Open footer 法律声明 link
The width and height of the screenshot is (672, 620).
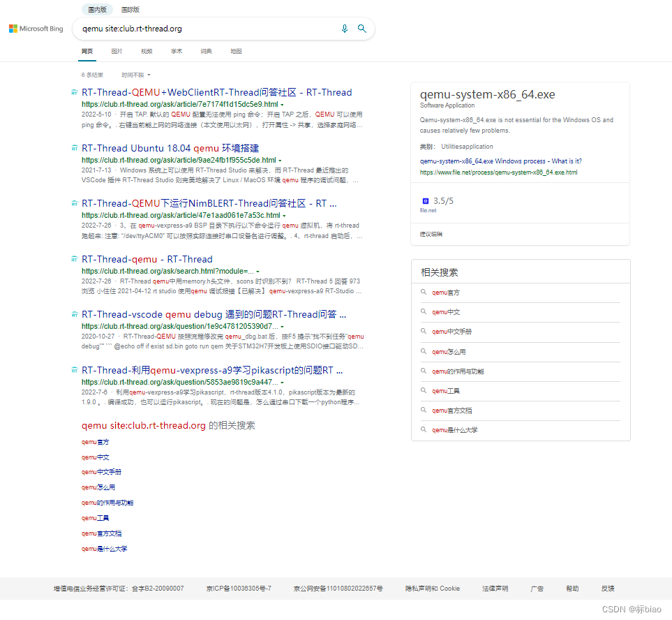point(495,589)
